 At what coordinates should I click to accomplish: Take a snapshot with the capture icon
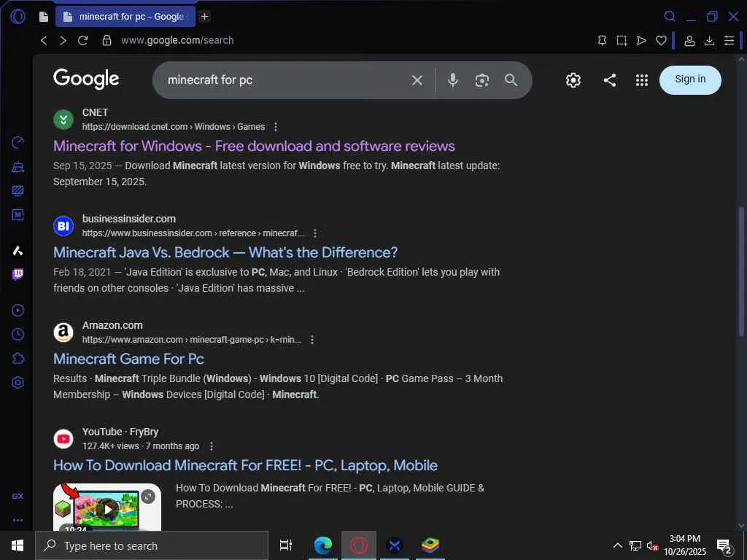pyautogui.click(x=622, y=41)
